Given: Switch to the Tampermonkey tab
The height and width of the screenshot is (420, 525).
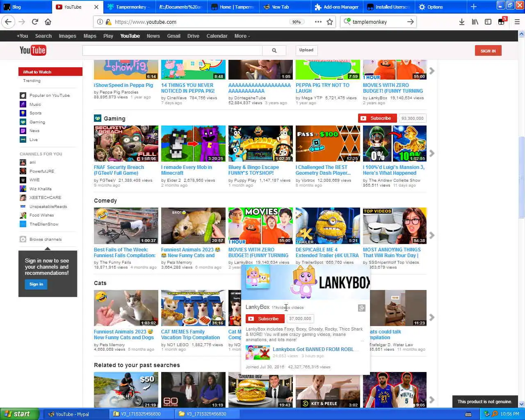Looking at the screenshot, I should 129,7.
